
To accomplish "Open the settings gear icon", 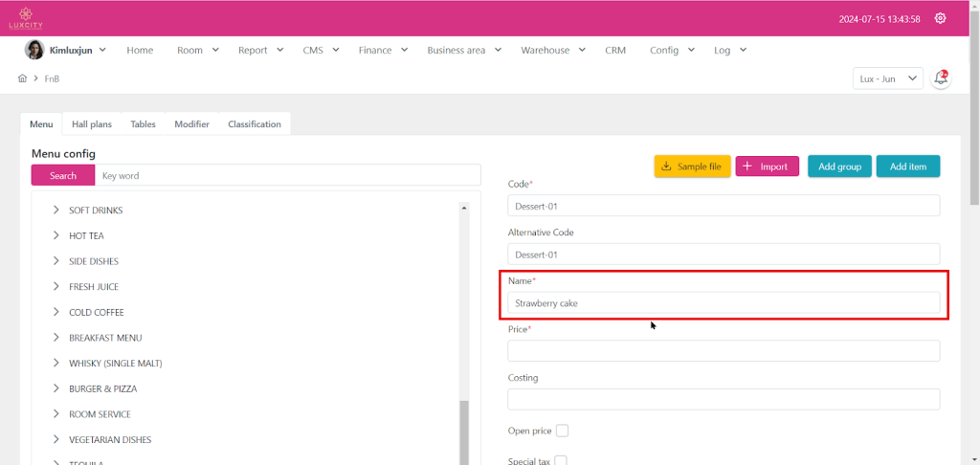I will pyautogui.click(x=940, y=18).
